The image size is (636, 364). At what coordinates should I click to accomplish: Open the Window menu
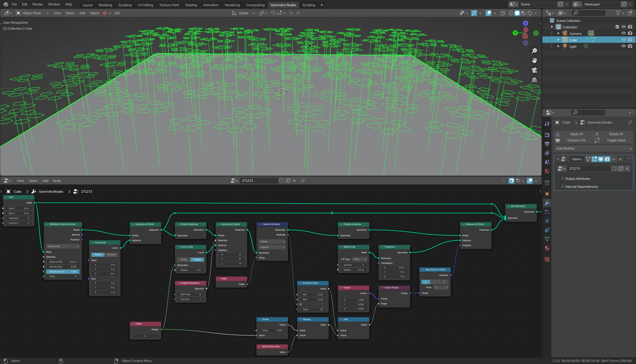click(x=54, y=4)
